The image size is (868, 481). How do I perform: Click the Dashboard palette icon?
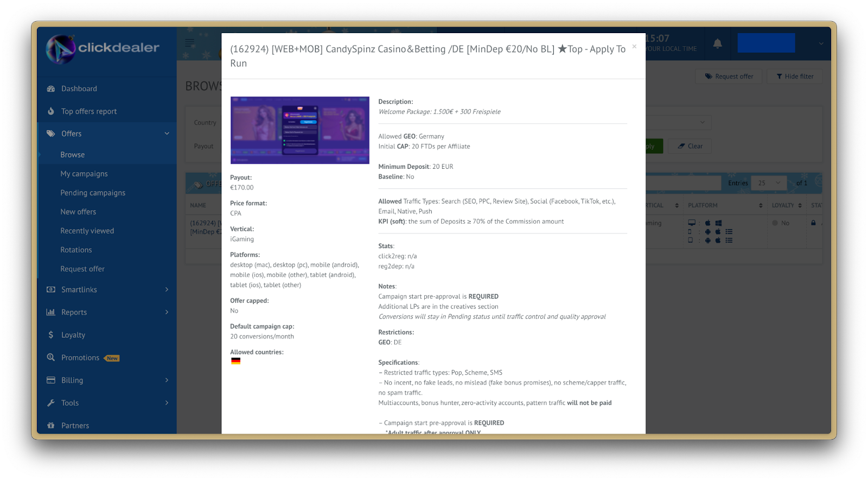(x=51, y=88)
